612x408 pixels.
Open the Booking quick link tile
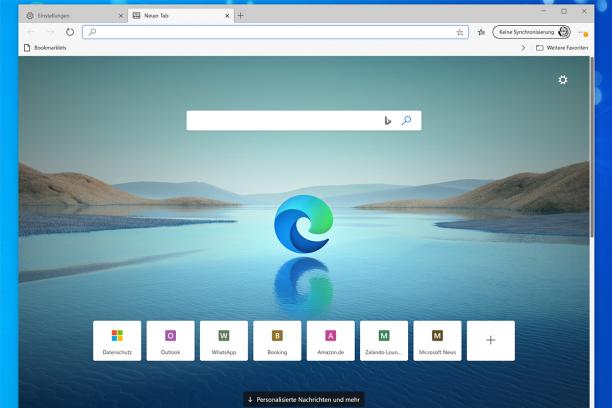[277, 341]
